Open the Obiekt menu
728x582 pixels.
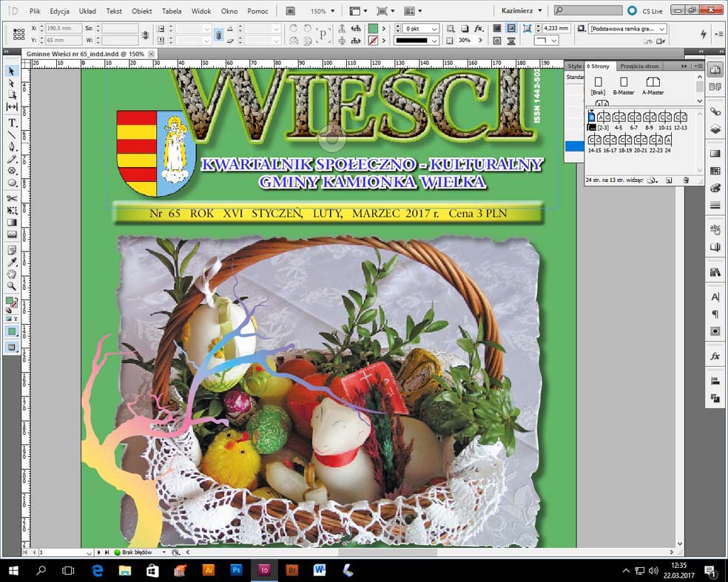tap(141, 11)
